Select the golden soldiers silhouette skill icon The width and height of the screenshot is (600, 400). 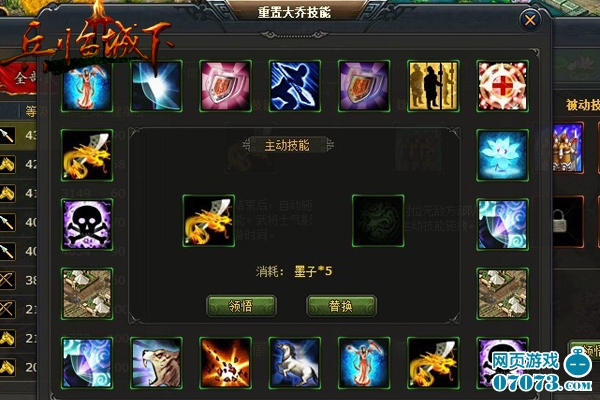pyautogui.click(x=433, y=86)
